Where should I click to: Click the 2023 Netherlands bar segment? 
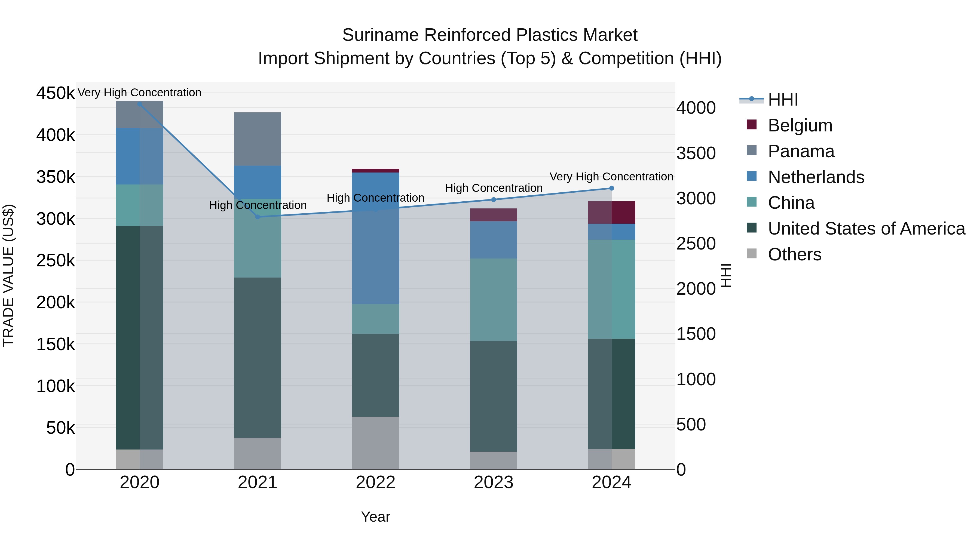click(x=494, y=240)
